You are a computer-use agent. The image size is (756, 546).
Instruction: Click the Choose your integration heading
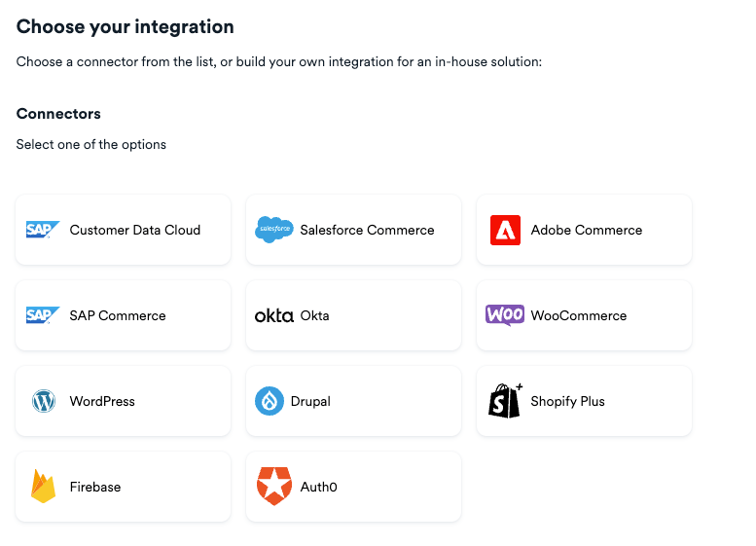point(125,27)
